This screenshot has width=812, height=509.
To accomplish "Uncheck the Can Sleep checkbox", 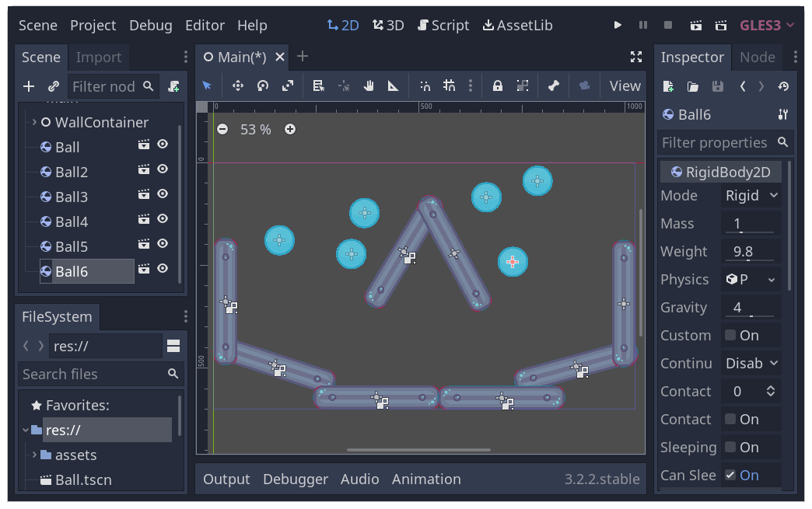I will 729,475.
